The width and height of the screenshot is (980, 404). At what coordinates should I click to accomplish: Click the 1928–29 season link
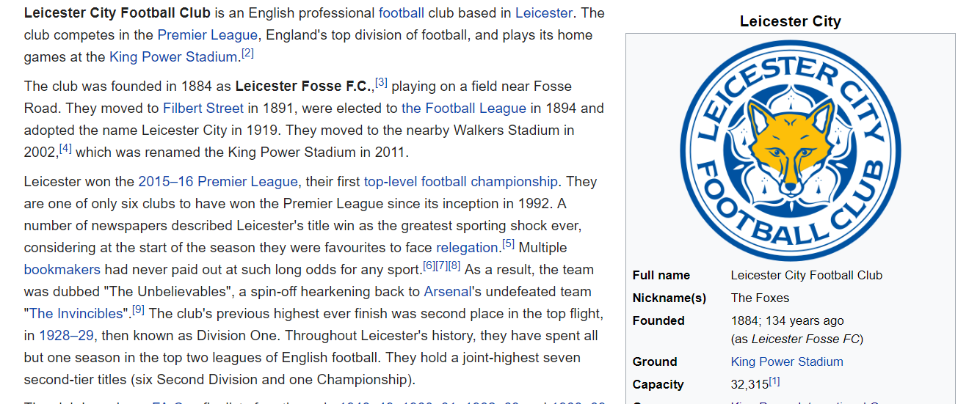(x=68, y=335)
